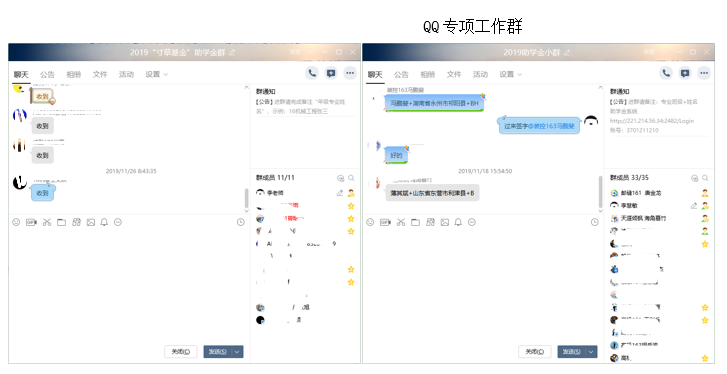
Task: Edit the group name pencil in the right title bar
Action: (x=567, y=53)
